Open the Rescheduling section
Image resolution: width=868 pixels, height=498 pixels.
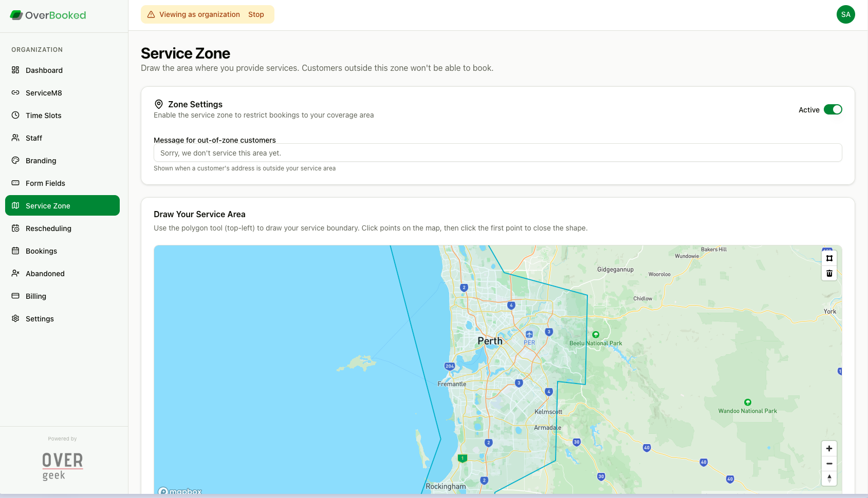click(48, 228)
